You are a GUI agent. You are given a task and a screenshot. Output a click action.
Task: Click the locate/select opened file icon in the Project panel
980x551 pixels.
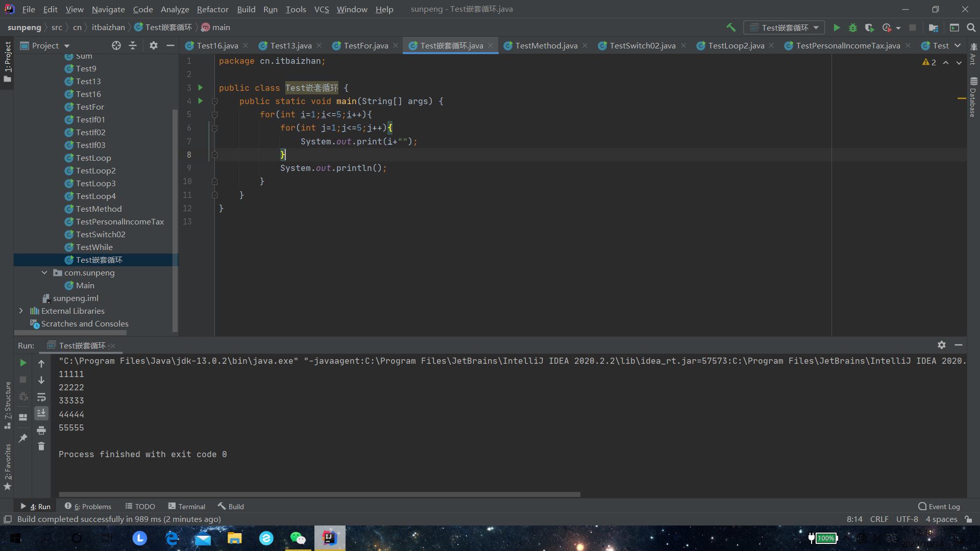pyautogui.click(x=116, y=45)
